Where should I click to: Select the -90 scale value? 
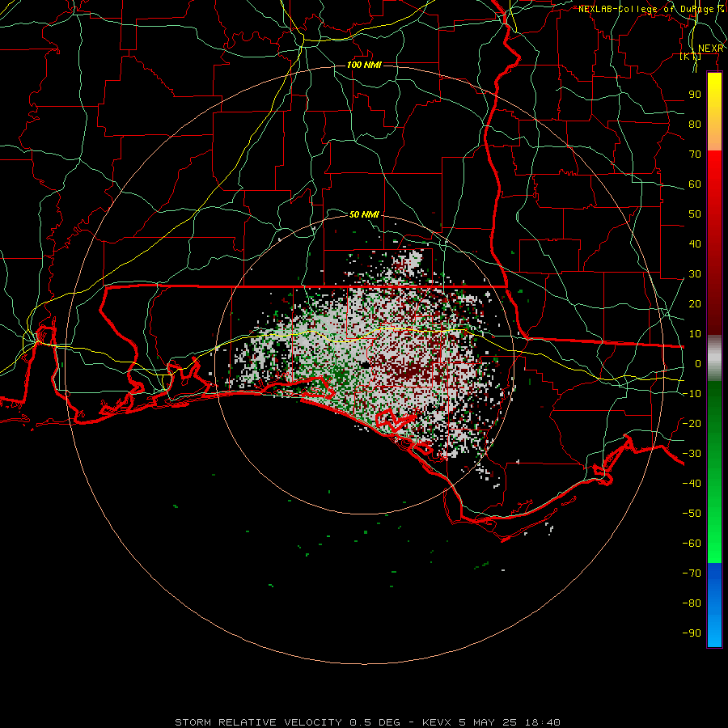click(x=692, y=633)
